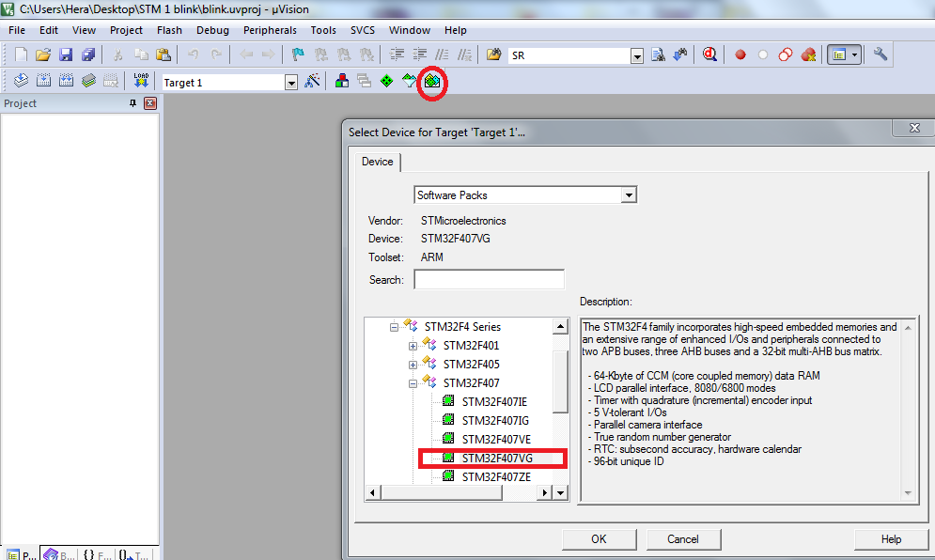Expand the STM32F401 tree node

tap(413, 346)
